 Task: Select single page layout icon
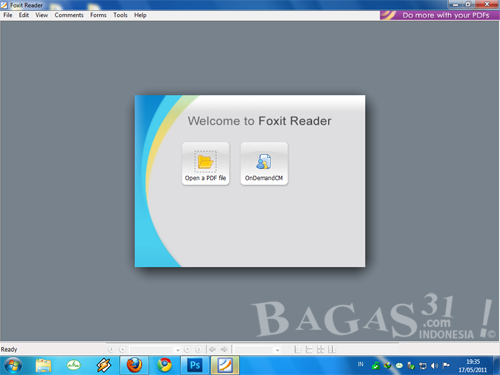point(298,349)
